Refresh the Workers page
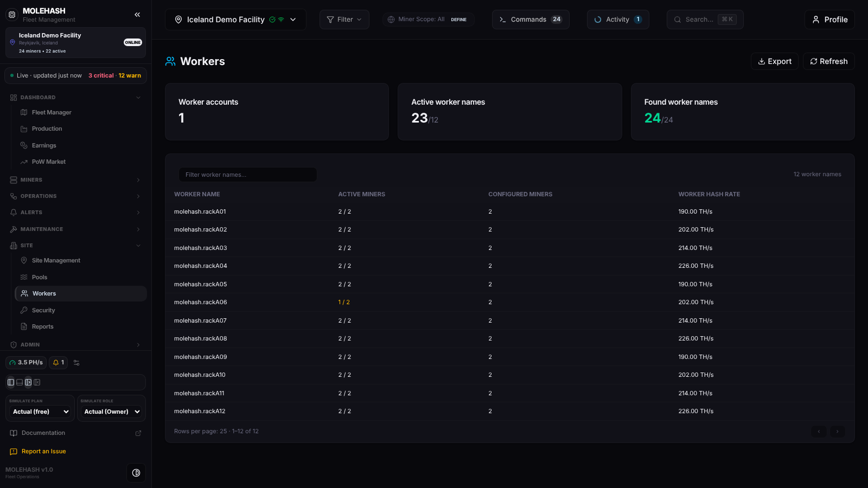Image resolution: width=868 pixels, height=488 pixels. pyautogui.click(x=828, y=61)
